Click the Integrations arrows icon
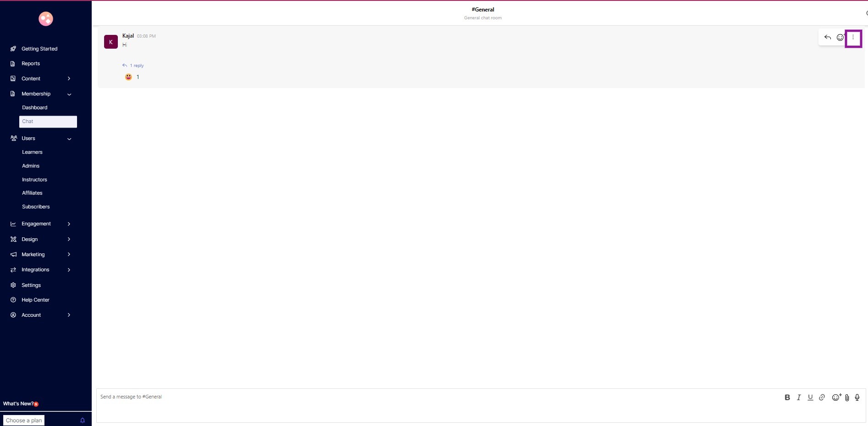Image resolution: width=868 pixels, height=426 pixels. [13, 270]
